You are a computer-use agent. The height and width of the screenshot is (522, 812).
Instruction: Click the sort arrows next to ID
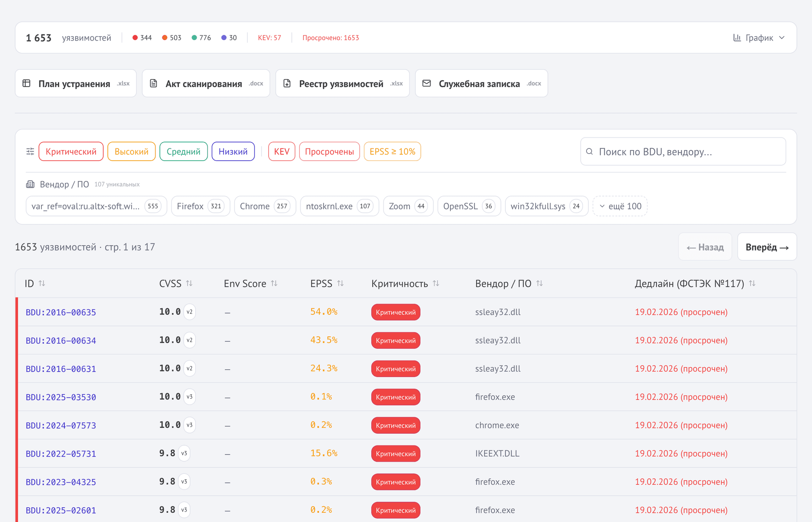(42, 283)
